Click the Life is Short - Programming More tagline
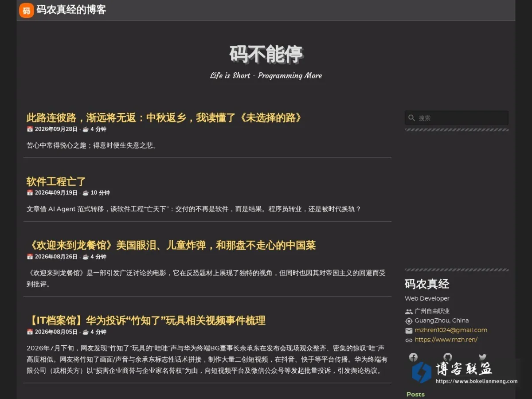Image resolution: width=532 pixels, height=399 pixels. coord(266,75)
